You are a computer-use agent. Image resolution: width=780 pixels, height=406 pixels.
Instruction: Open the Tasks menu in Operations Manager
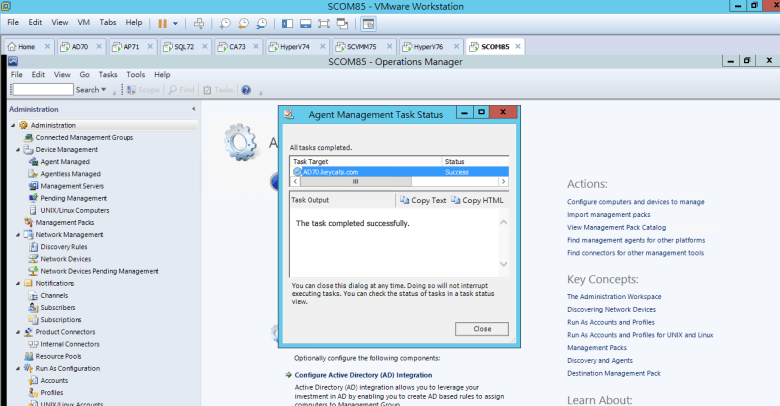107,74
